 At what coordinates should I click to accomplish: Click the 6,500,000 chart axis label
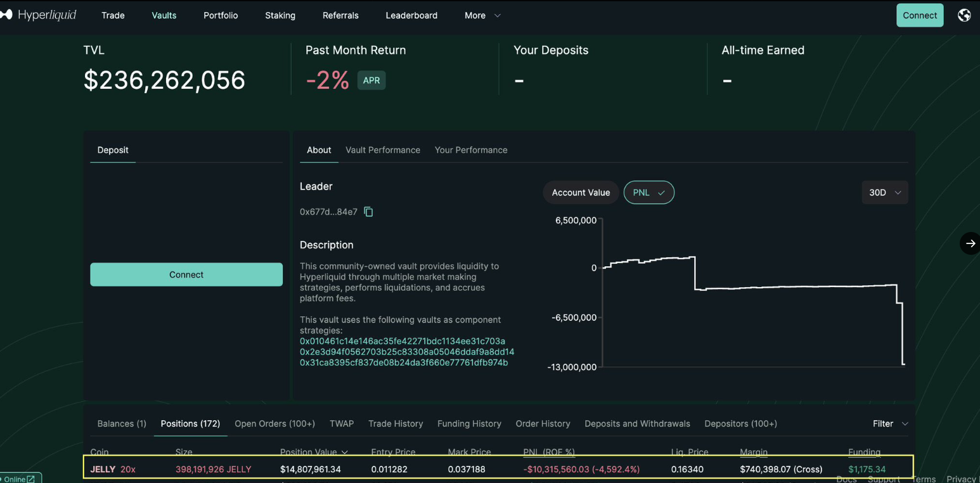[x=576, y=221]
